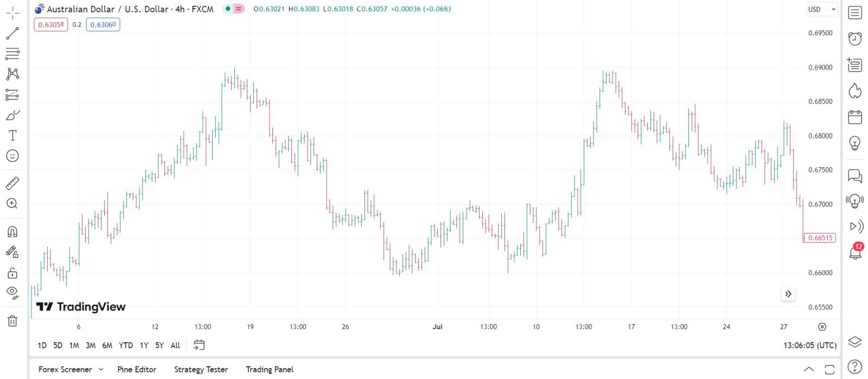
Task: Expand the hidden price labels arrow
Action: coord(788,294)
